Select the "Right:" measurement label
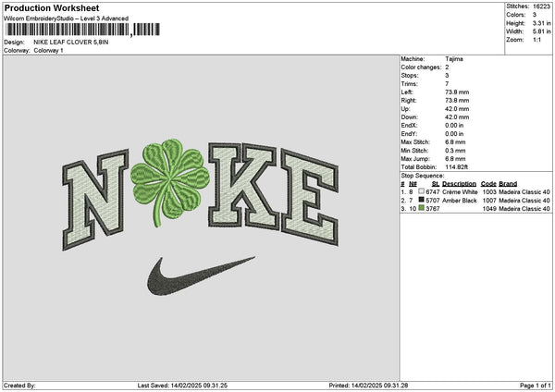This screenshot has width=555, height=392. (x=409, y=101)
